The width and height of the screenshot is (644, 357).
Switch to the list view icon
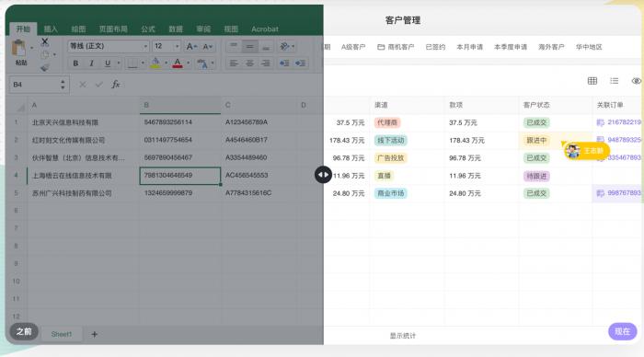(x=614, y=81)
